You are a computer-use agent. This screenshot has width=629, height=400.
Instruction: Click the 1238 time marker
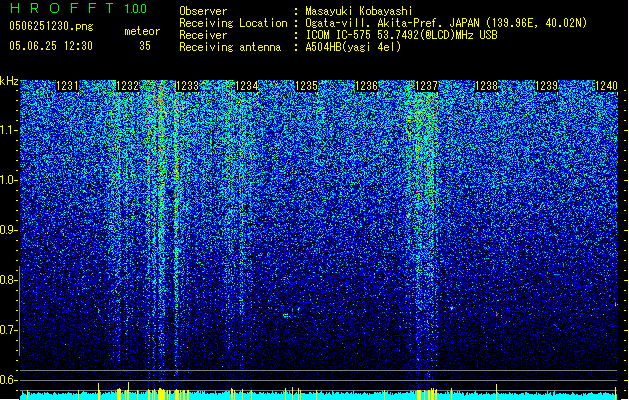point(486,86)
